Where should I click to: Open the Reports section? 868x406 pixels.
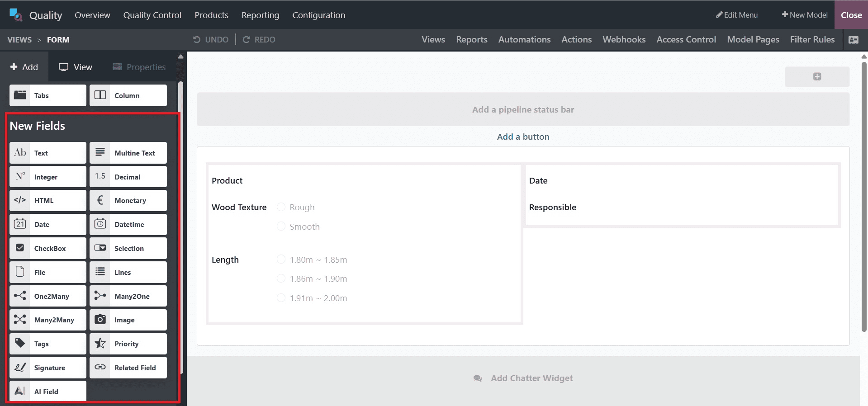pyautogui.click(x=472, y=39)
